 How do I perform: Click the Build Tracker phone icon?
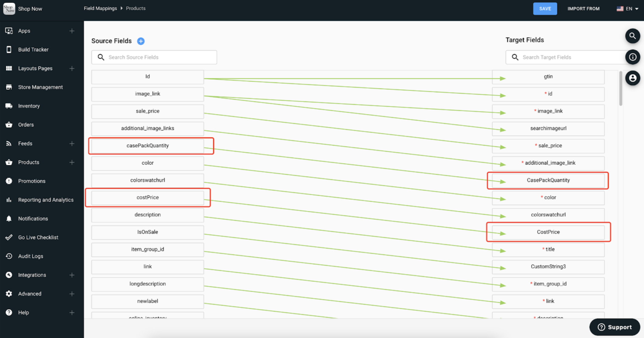click(x=9, y=50)
